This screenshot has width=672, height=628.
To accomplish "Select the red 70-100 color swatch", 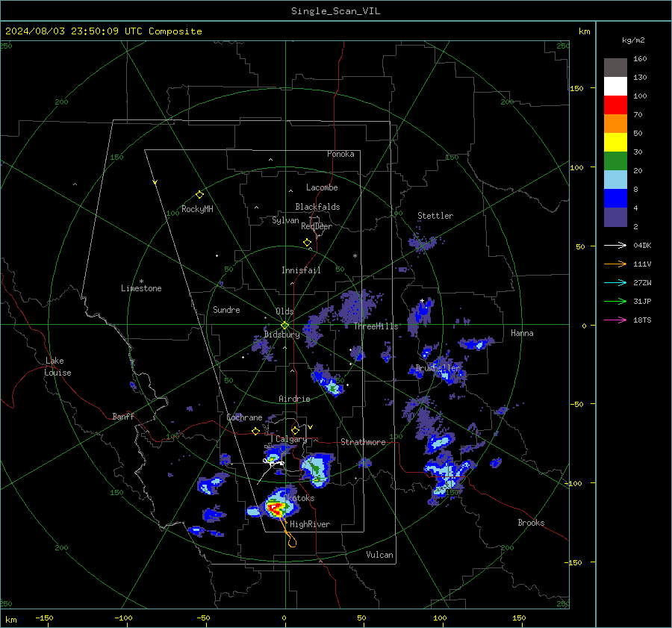I will tap(615, 105).
